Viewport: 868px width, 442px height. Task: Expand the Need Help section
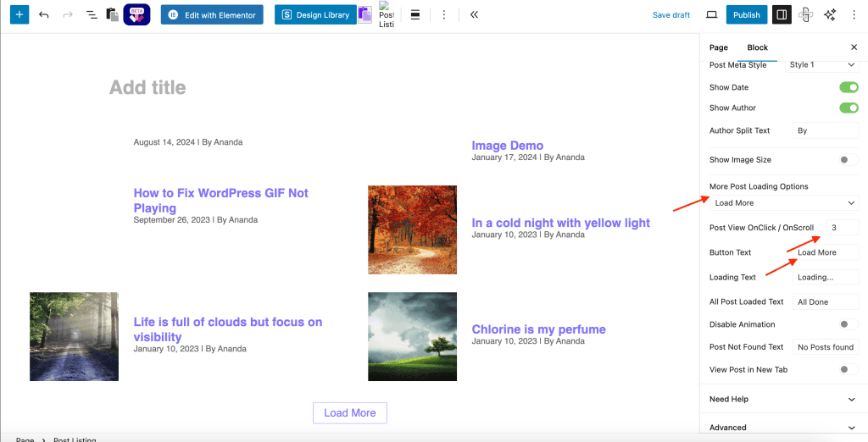click(784, 400)
